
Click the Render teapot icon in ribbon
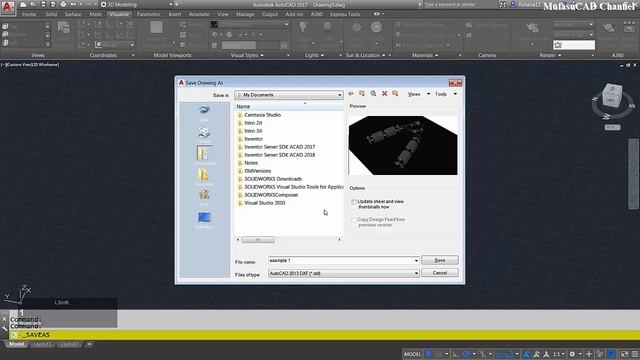[532, 28]
